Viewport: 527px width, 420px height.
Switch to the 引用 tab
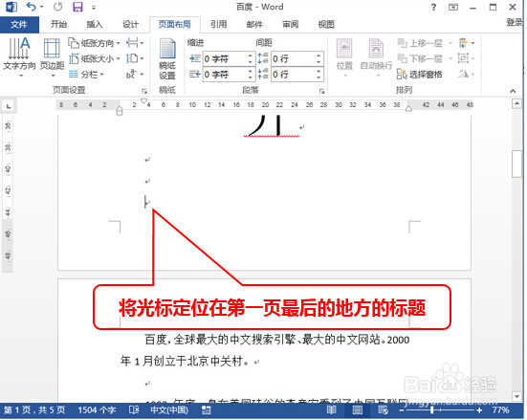pyautogui.click(x=218, y=24)
